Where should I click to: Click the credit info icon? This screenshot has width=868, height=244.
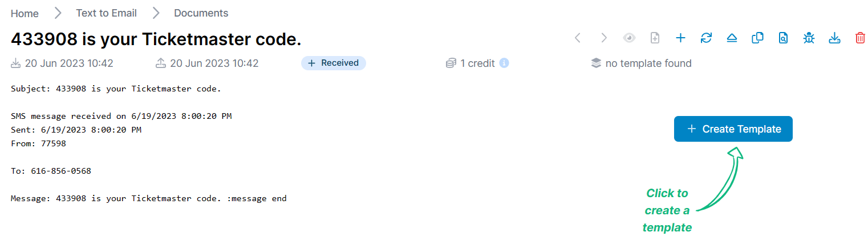pos(504,63)
